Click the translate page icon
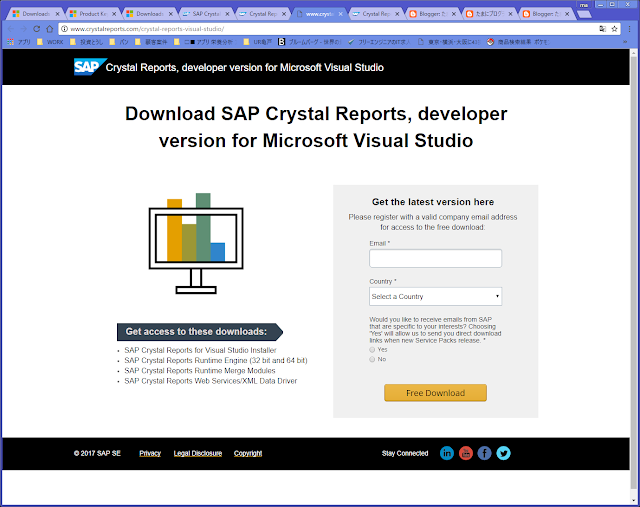 click(x=602, y=29)
